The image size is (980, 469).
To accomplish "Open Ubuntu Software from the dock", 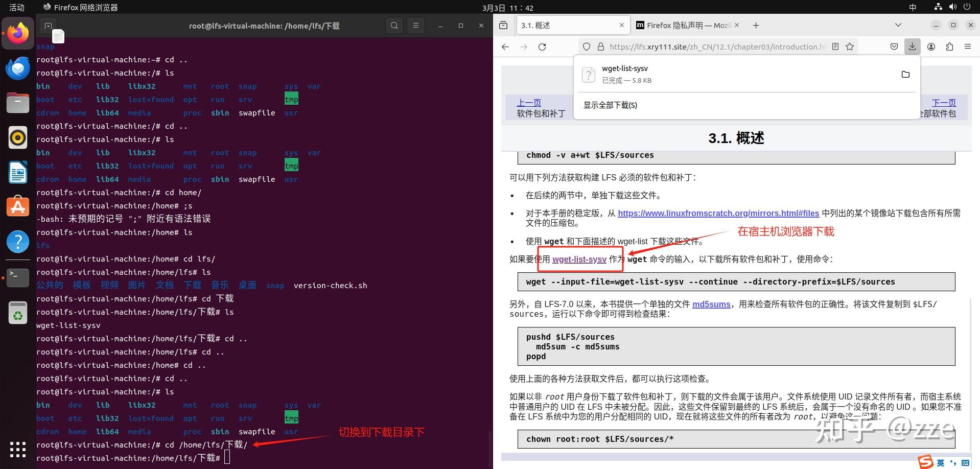I will tap(18, 206).
